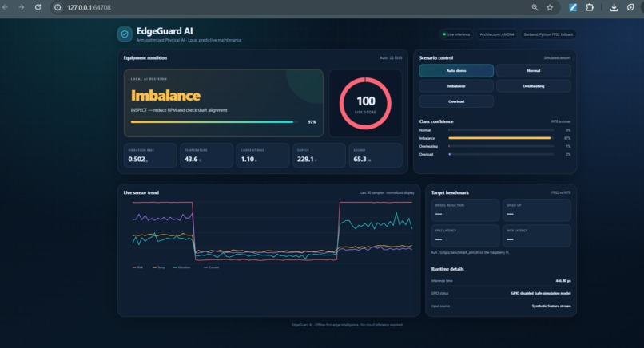Click the Overheating class confidence bar
This screenshot has height=348, width=644.
[x=501, y=147]
